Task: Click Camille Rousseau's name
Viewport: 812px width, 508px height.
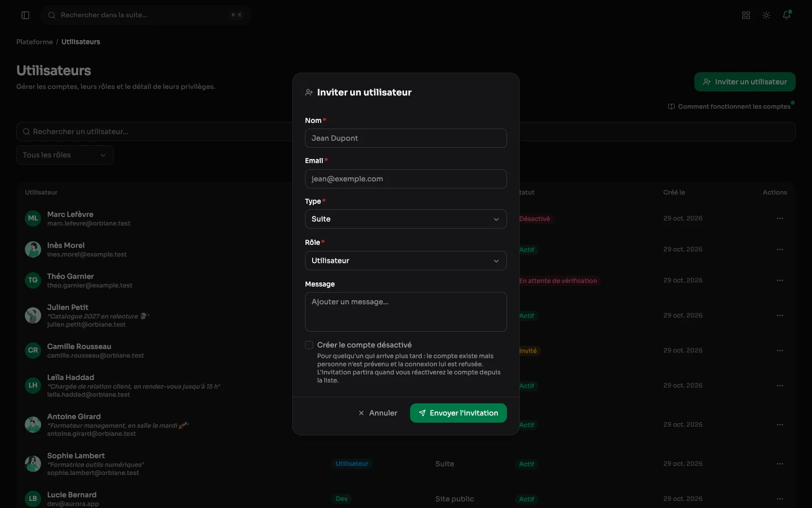Action: pos(79,346)
